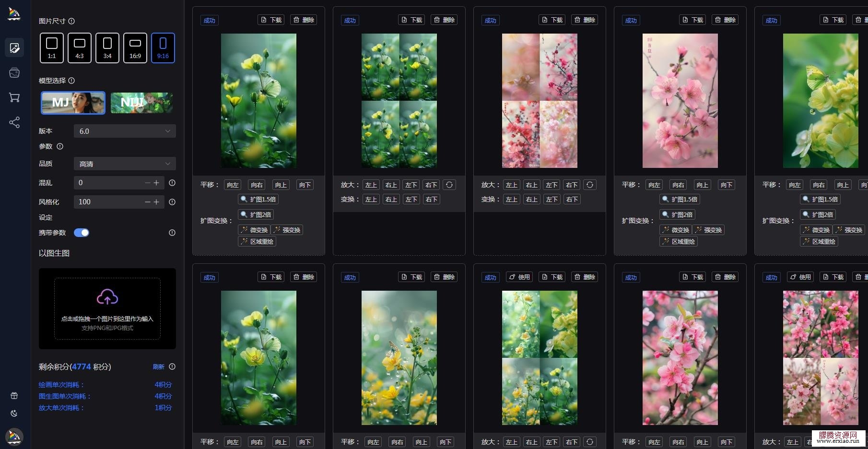Click 删除 on peach blossom grid card
Screen dimensions: 868x449
click(585, 20)
